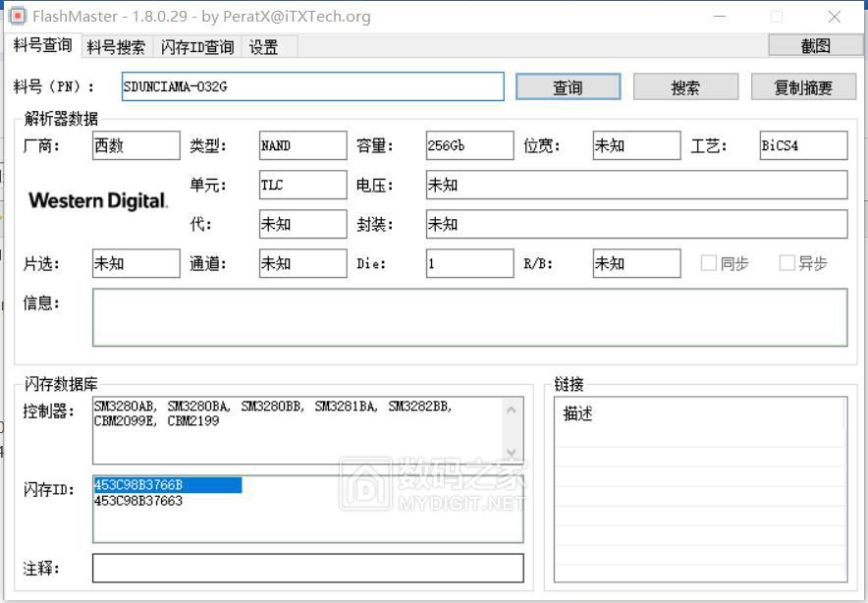Click the 复制摘要 button
Image resolution: width=868 pixels, height=603 pixels.
(x=801, y=86)
